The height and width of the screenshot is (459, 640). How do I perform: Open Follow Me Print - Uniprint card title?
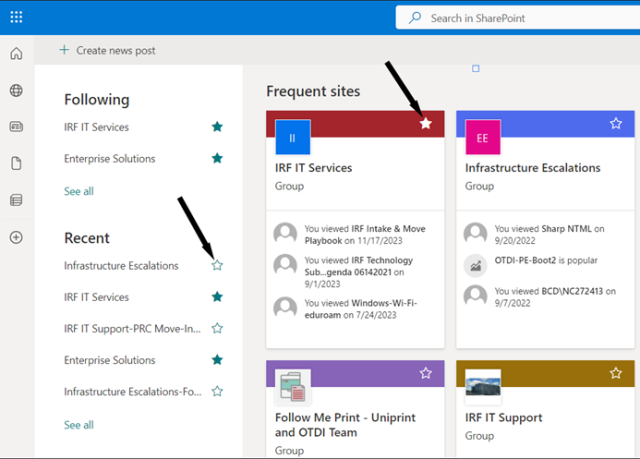click(345, 425)
